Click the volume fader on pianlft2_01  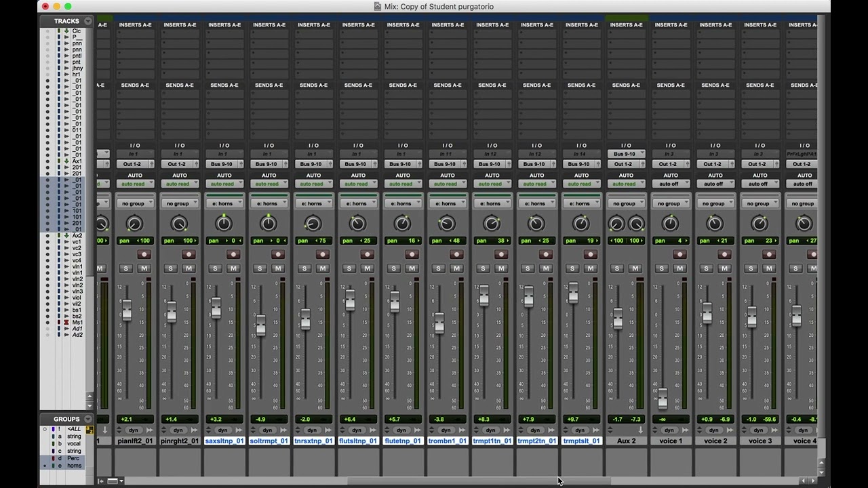coord(127,310)
